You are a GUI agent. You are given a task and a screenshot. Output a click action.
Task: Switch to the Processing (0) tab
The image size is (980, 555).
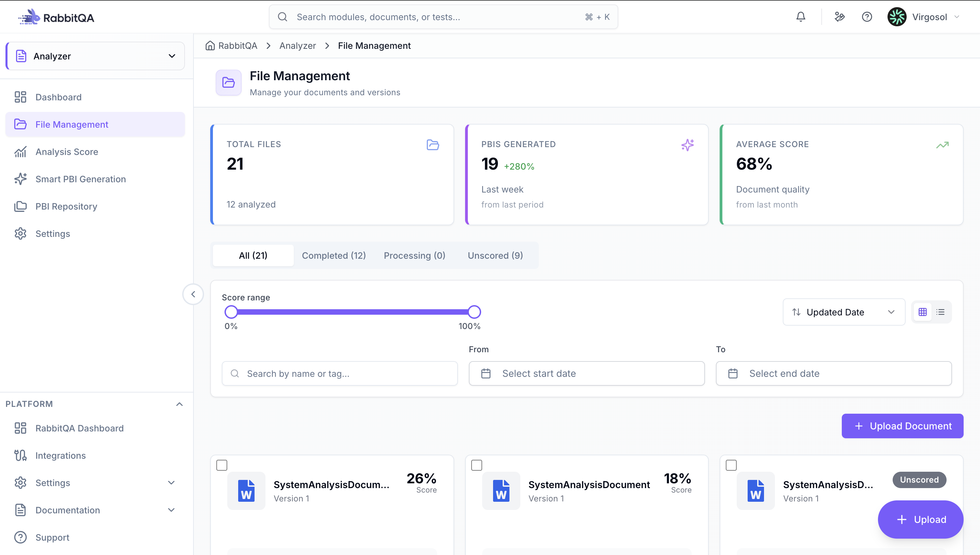coord(415,255)
